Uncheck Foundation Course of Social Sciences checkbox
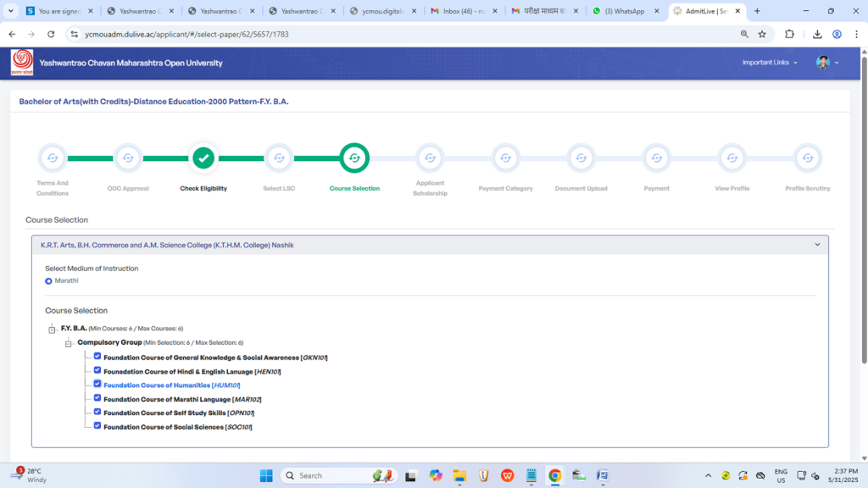Viewport: 868px width, 488px height. (97, 425)
